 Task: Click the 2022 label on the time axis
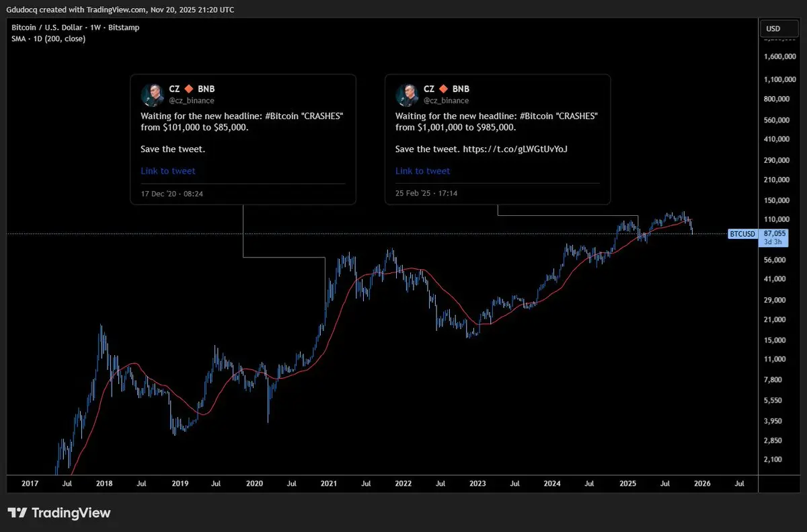coord(403,483)
